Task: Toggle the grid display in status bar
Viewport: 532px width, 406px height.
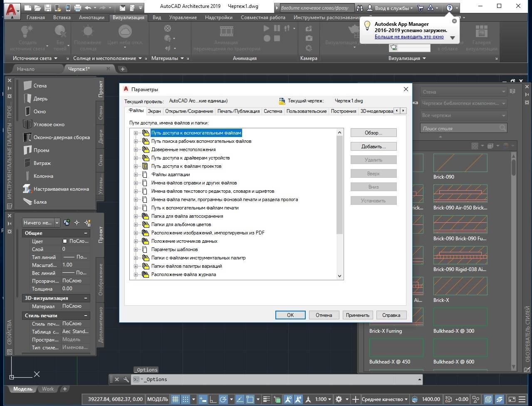Action: 176,399
